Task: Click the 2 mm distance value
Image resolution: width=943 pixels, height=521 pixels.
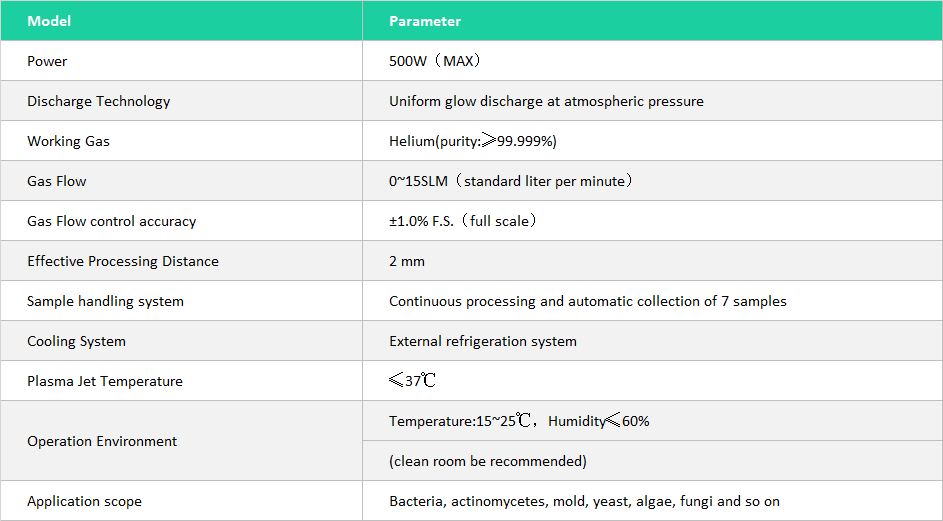Action: pyautogui.click(x=407, y=261)
